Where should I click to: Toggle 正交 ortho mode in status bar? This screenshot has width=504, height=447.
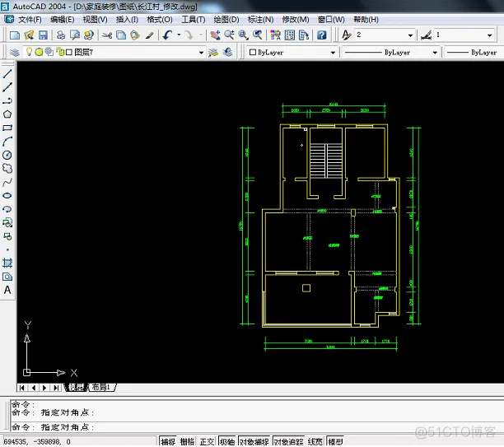coord(207,442)
